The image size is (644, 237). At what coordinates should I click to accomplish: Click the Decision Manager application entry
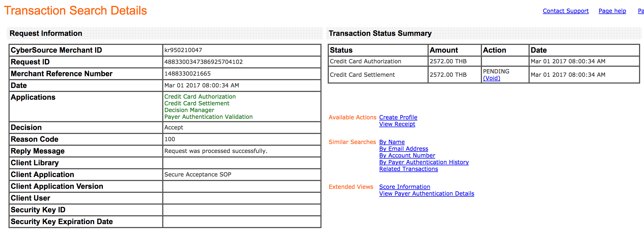189,110
